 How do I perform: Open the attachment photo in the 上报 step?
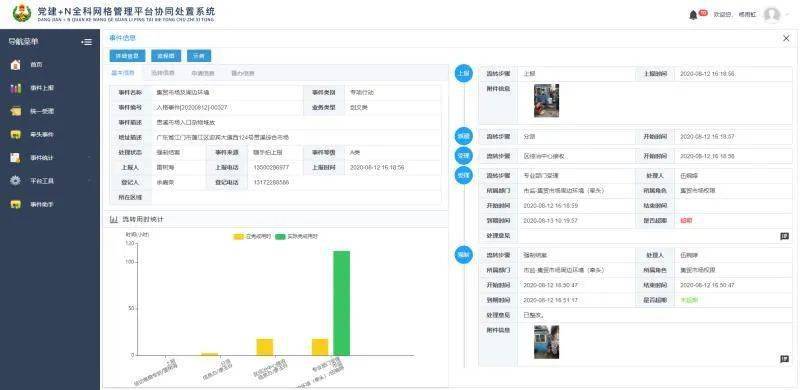546,101
